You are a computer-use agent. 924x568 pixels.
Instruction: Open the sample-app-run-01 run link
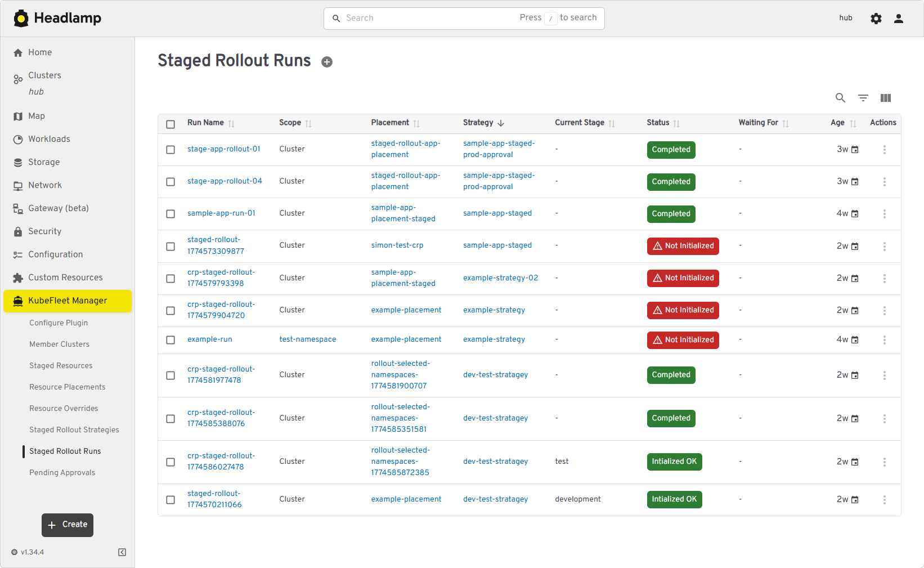221,213
